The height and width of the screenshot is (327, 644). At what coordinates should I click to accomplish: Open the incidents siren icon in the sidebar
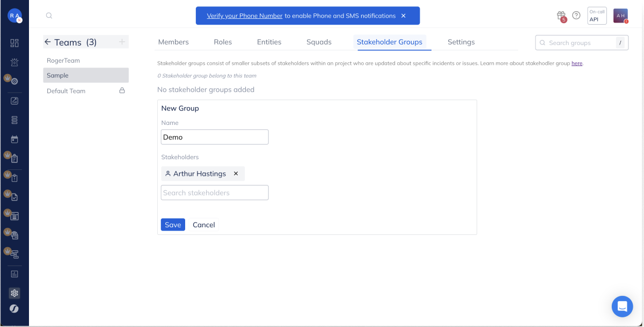click(x=14, y=62)
